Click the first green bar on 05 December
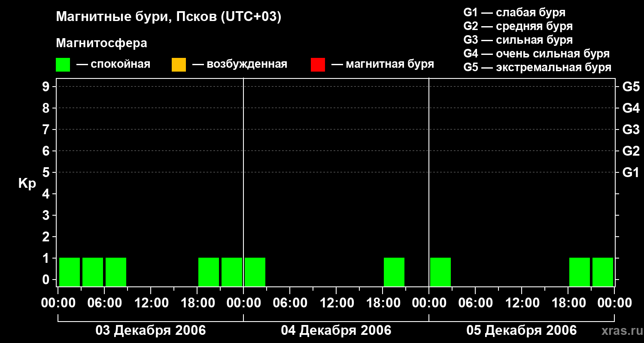 pos(440,272)
